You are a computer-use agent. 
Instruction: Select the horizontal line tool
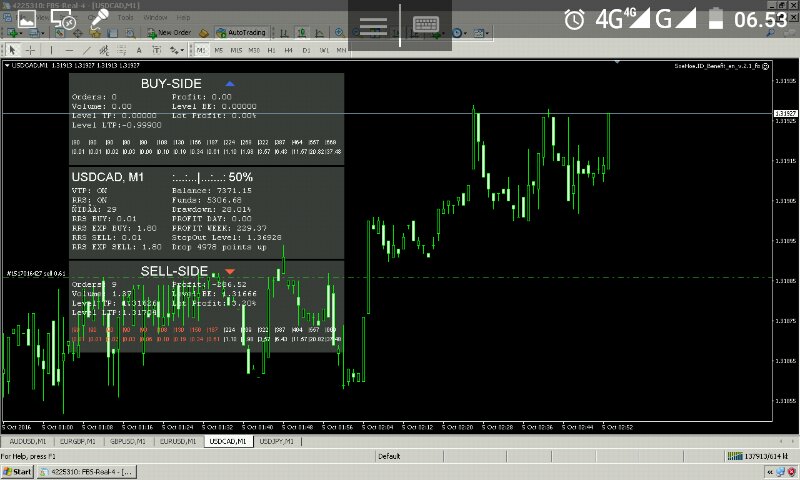tap(70, 49)
